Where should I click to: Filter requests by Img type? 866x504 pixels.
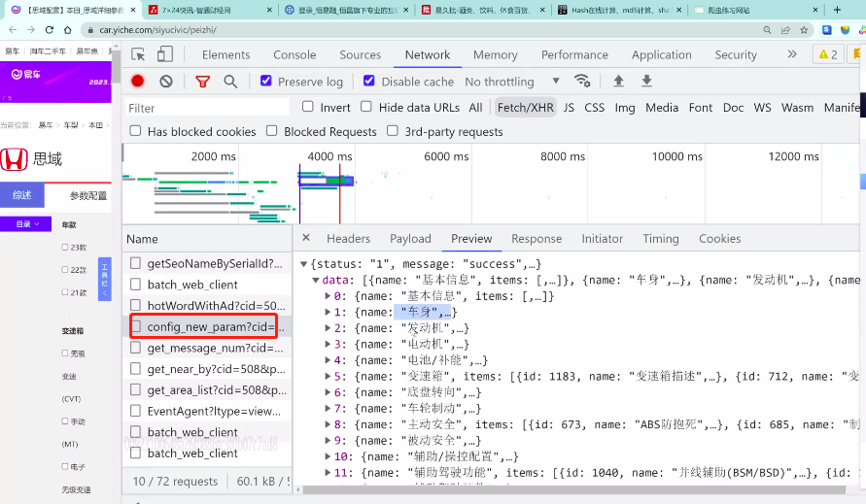coord(625,108)
